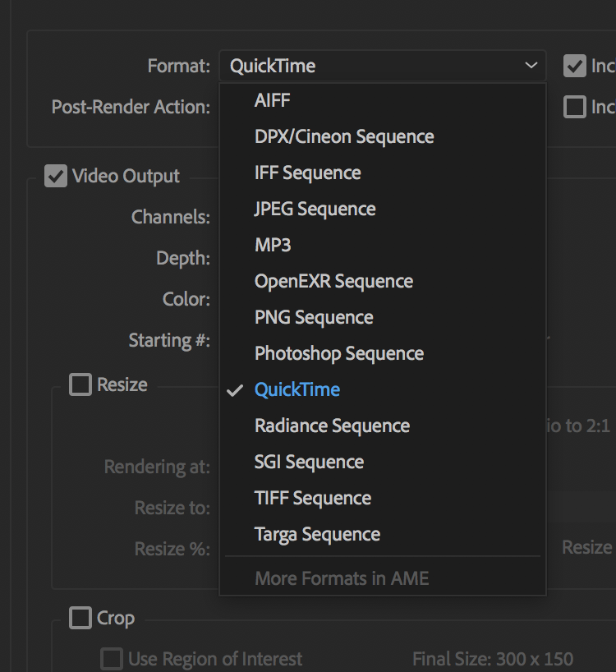
Task: Toggle the checked Include checkbox beside Format
Action: click(574, 66)
